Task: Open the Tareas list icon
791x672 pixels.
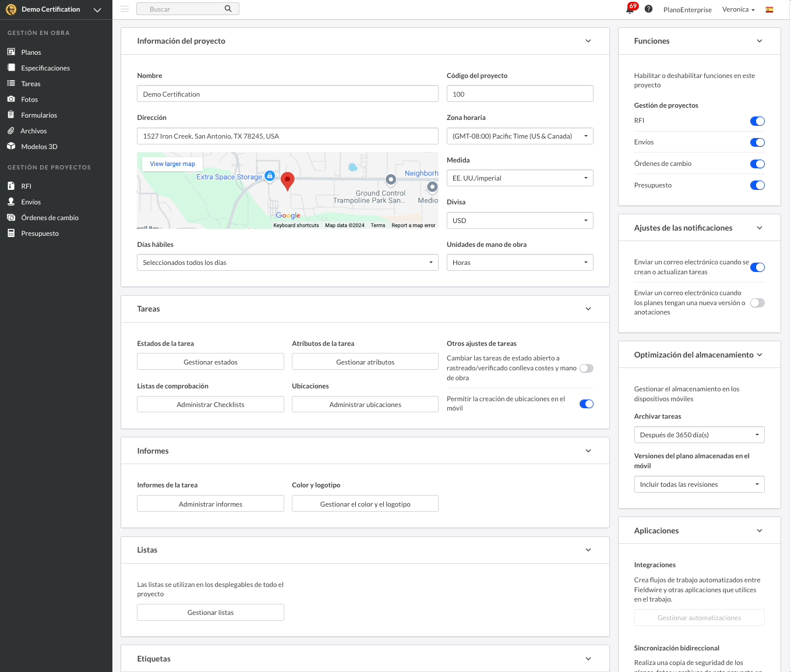Action: click(x=11, y=83)
